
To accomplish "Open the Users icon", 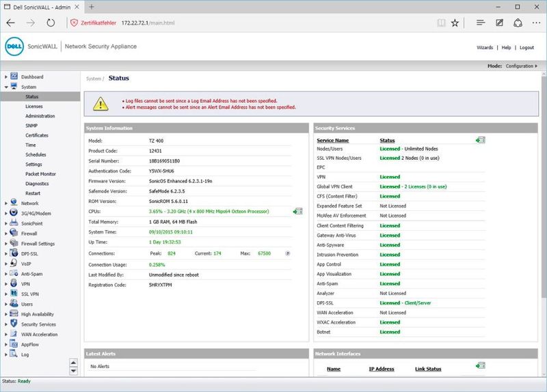I will coord(14,303).
